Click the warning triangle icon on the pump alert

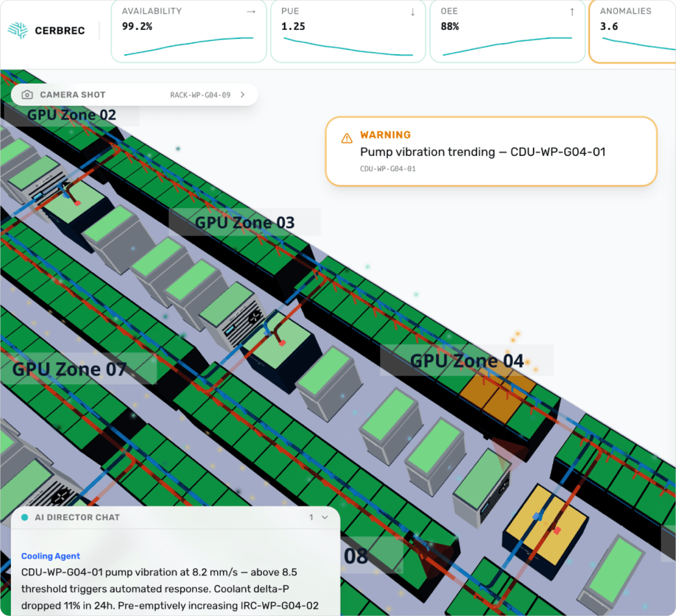(x=347, y=138)
